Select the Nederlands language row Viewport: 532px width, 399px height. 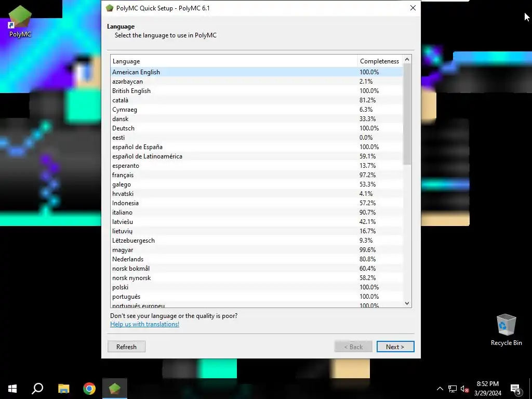(x=257, y=259)
